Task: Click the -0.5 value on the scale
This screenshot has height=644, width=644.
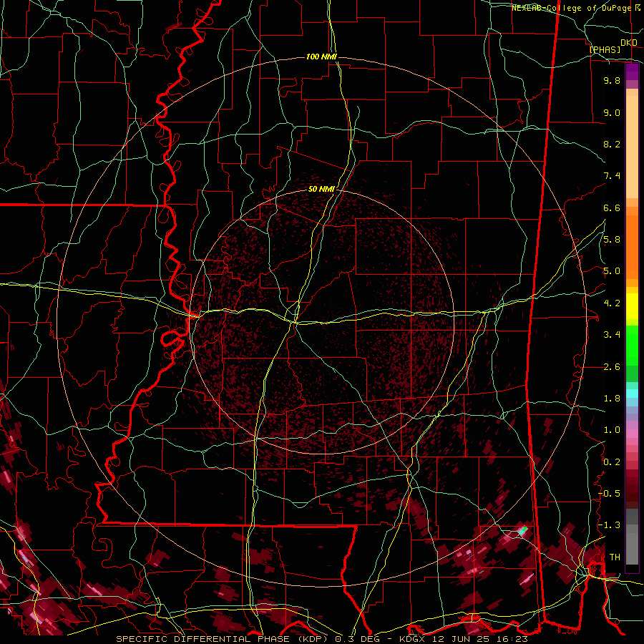Action: 609,494
